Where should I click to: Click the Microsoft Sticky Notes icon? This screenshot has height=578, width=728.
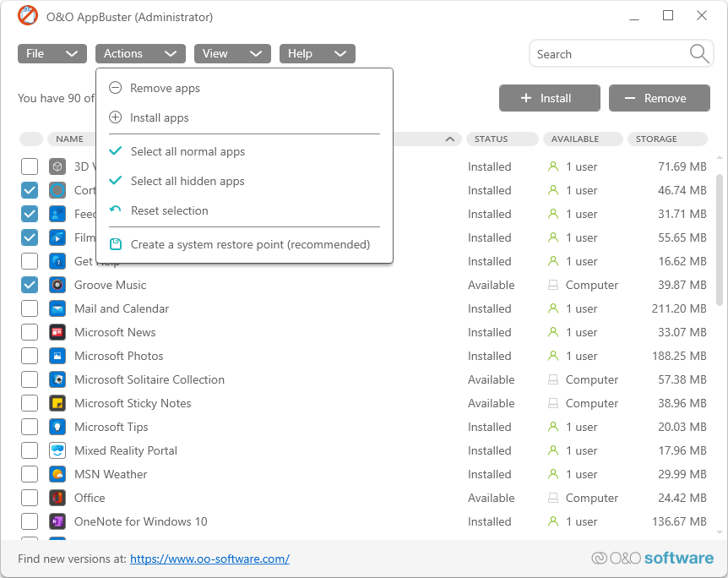point(57,403)
